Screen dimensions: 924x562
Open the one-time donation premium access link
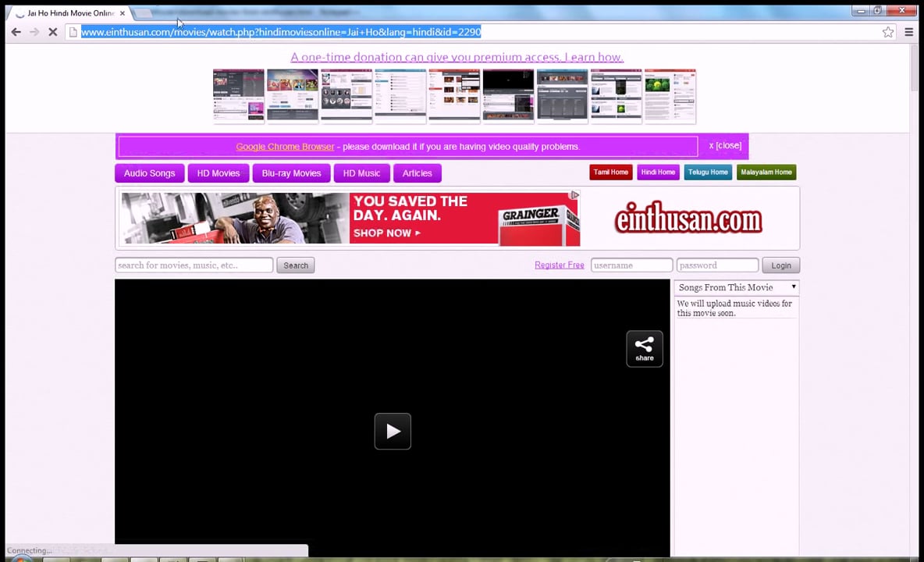(457, 57)
